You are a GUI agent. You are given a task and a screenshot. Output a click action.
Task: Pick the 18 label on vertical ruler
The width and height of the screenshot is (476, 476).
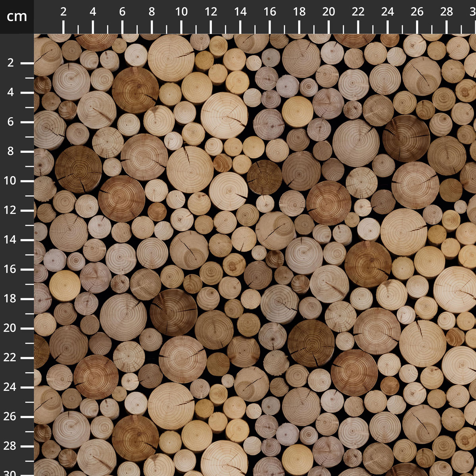tap(10, 299)
